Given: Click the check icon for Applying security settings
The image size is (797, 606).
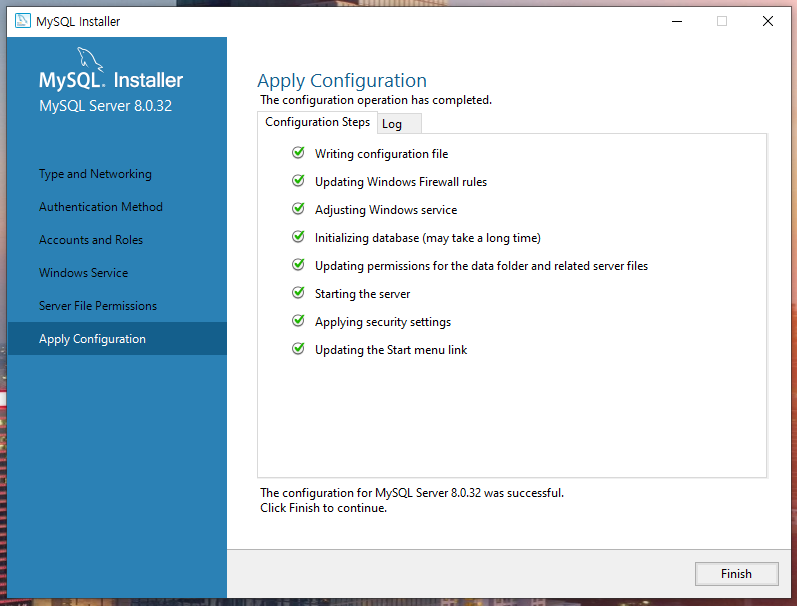Looking at the screenshot, I should (x=298, y=320).
